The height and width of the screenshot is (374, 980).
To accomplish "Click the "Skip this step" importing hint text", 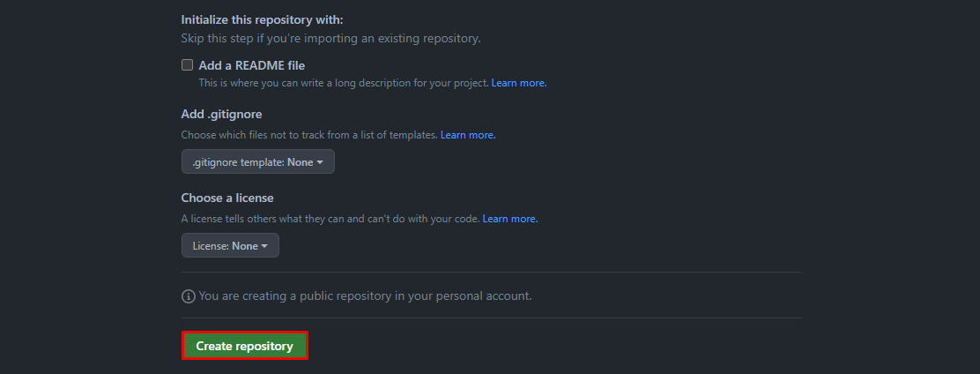I will [330, 39].
